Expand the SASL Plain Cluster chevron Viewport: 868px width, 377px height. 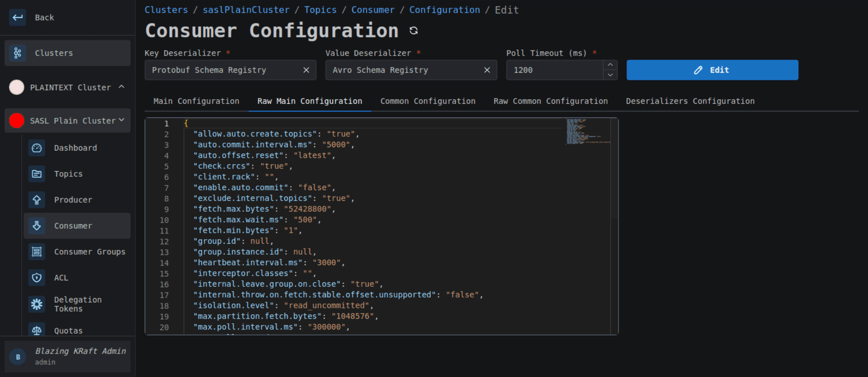(121, 120)
